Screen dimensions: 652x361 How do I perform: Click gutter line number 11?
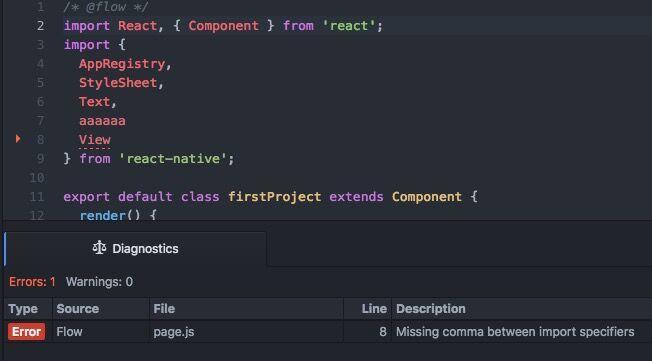pyautogui.click(x=37, y=197)
